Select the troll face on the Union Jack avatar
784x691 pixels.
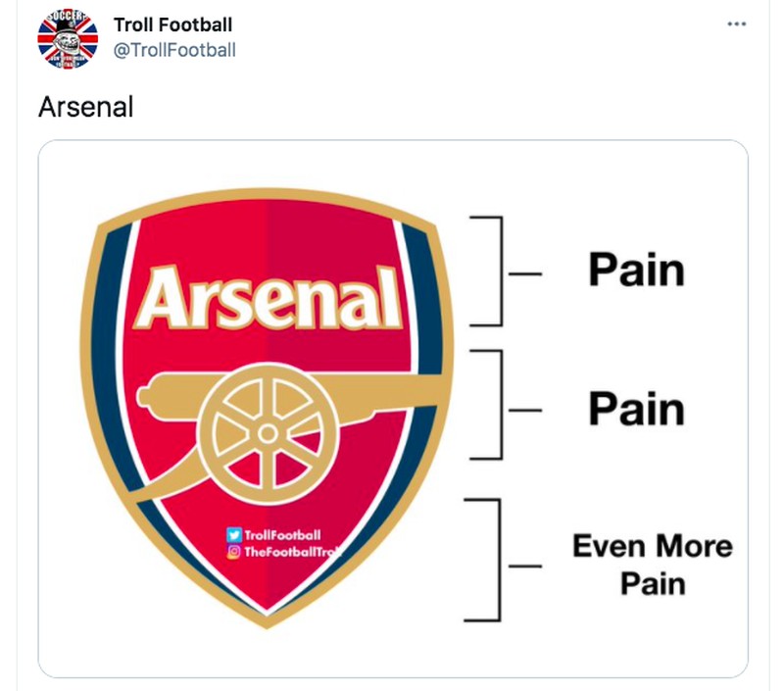pyautogui.click(x=69, y=43)
